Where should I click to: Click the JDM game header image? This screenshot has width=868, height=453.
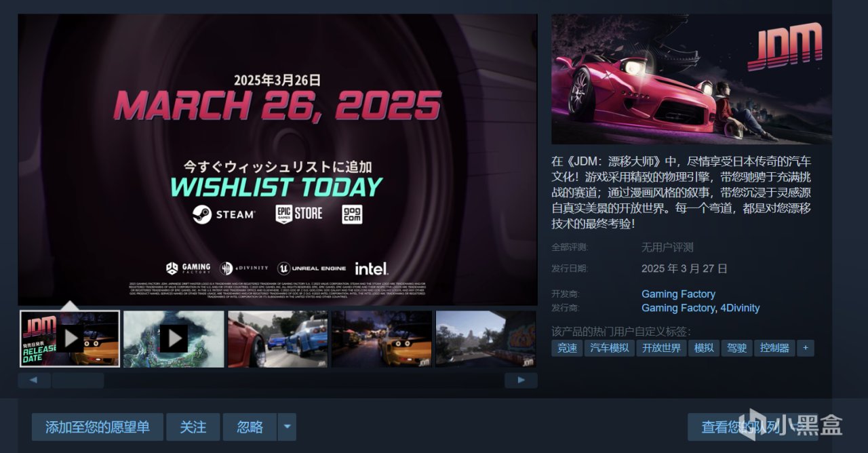691,79
